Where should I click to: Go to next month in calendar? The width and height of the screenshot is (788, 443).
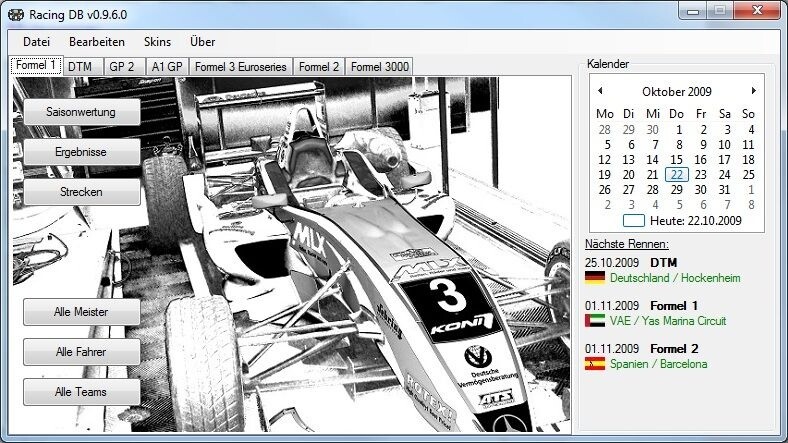753,90
